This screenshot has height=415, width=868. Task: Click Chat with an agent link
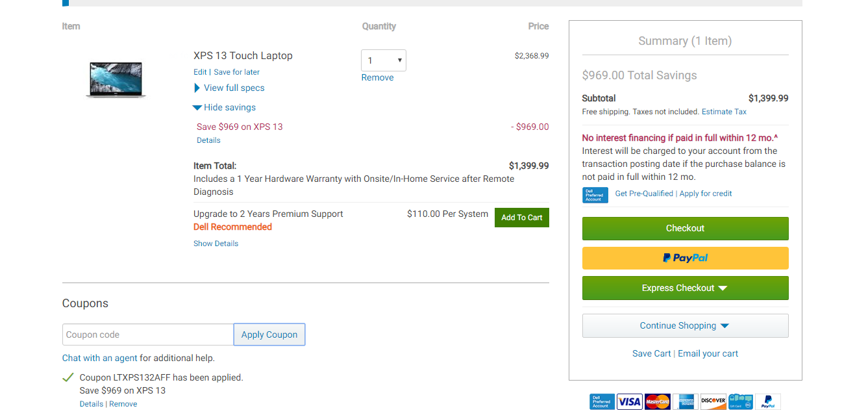point(100,358)
